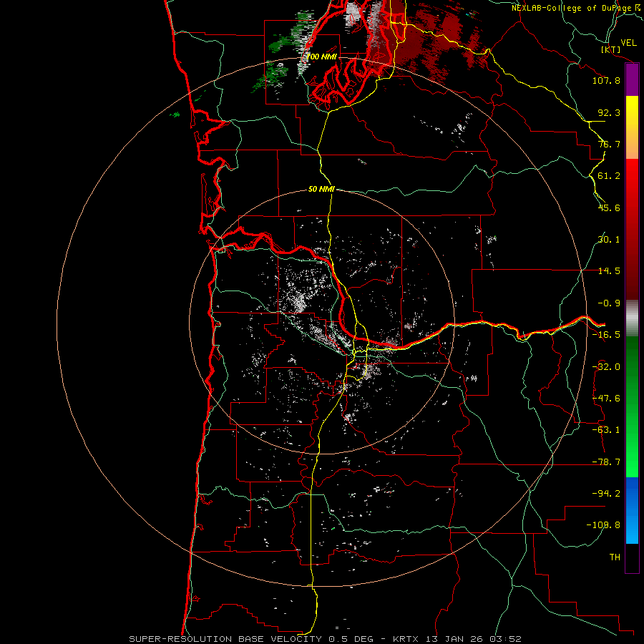Click the 76.7 legend value
This screenshot has width=644, height=644.
tap(609, 144)
